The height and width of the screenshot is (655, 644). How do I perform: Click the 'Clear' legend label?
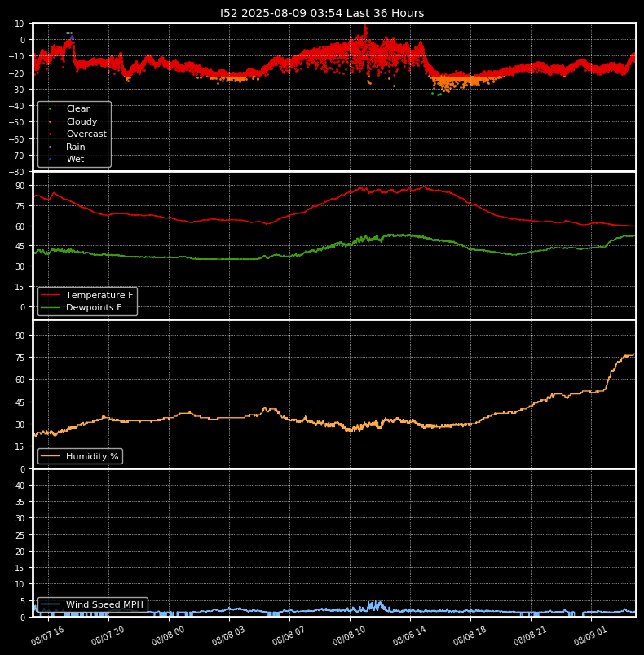78,108
